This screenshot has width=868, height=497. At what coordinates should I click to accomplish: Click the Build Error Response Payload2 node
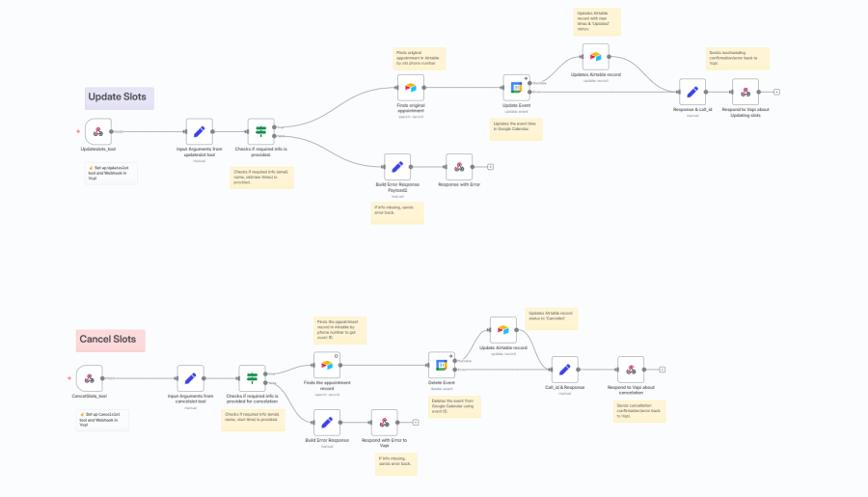point(397,167)
